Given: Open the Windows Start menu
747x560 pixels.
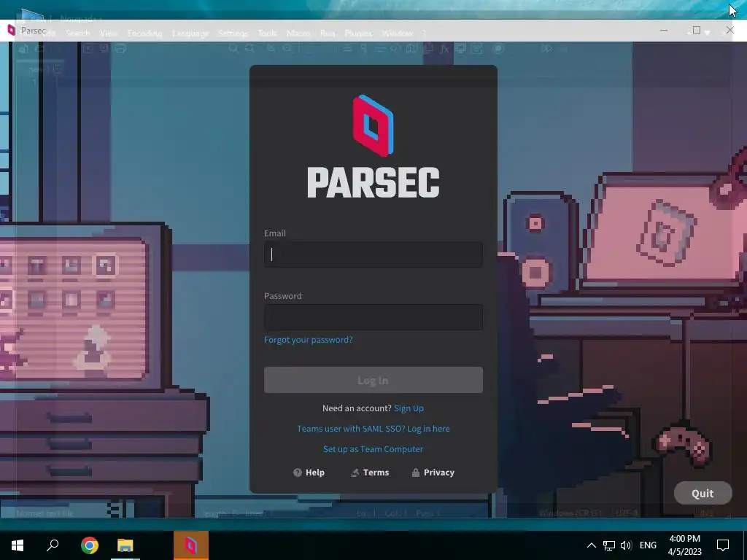Looking at the screenshot, I should 18,545.
